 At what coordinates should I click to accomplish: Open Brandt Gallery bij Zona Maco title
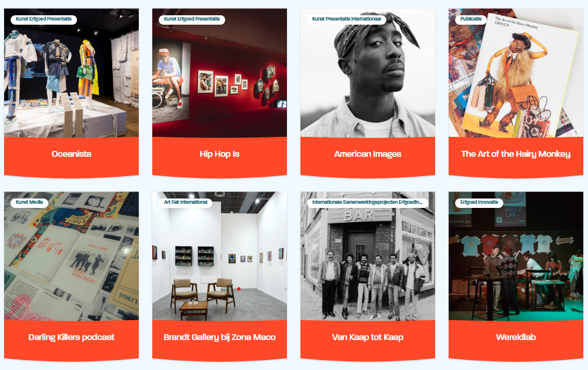point(219,337)
